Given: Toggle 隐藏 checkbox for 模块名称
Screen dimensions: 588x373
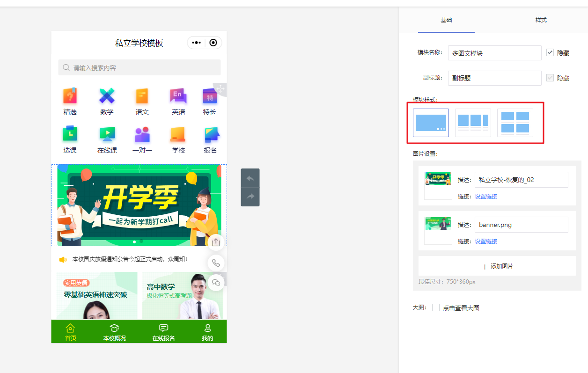Looking at the screenshot, I should point(550,52).
